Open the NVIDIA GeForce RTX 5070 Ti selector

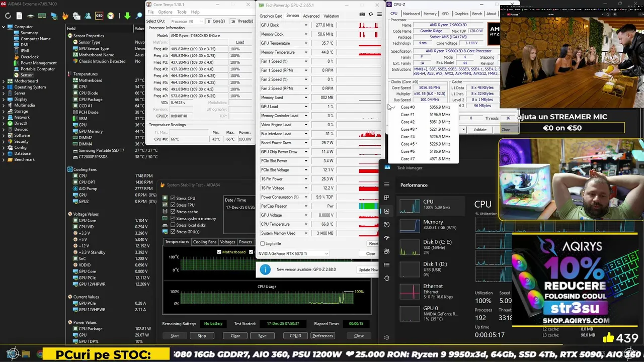(293, 253)
